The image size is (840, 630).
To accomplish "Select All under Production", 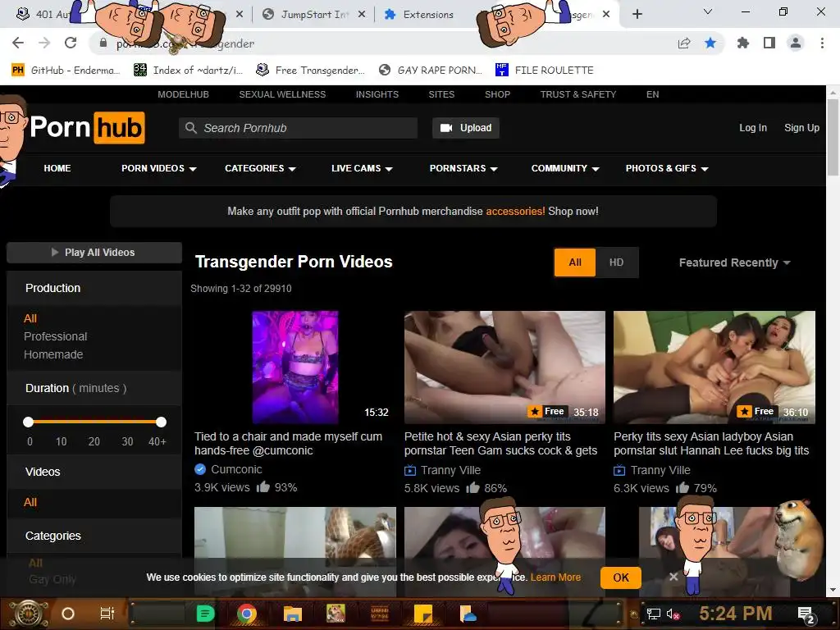I will click(x=30, y=318).
